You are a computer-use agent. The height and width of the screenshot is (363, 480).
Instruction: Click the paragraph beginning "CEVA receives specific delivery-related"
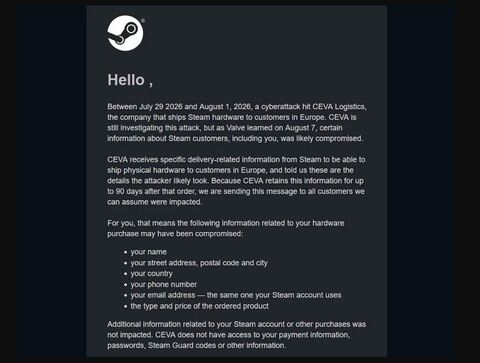pyautogui.click(x=236, y=181)
